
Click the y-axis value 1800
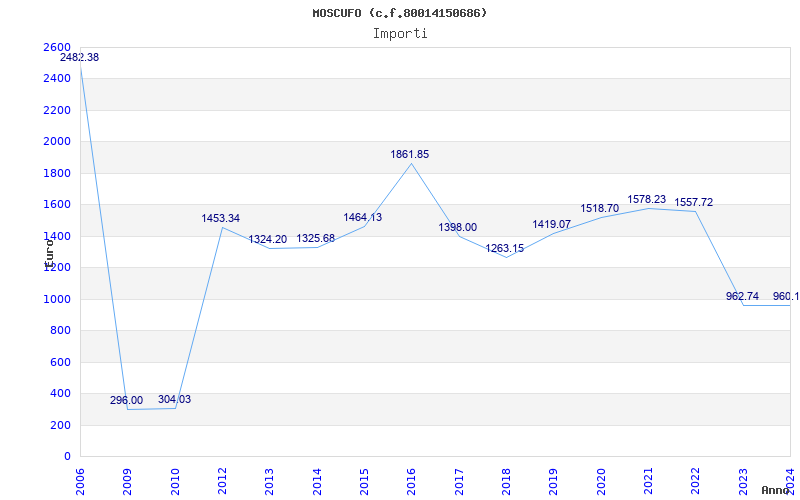click(57, 173)
